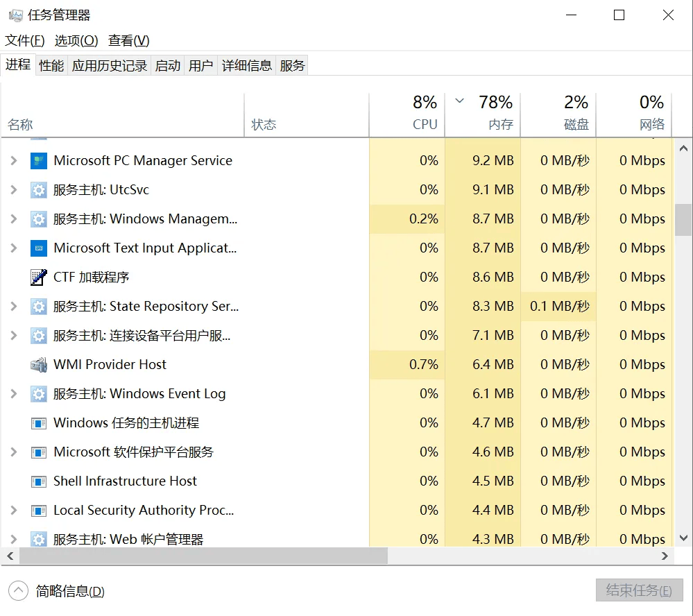
Task: Click the 内存 sort indicator arrow
Action: pyautogui.click(x=459, y=101)
